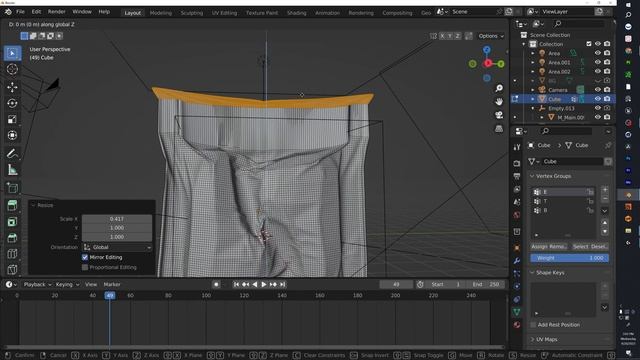640x360 pixels.
Task: Open the Keying dropdown in timeline
Action: click(67, 284)
